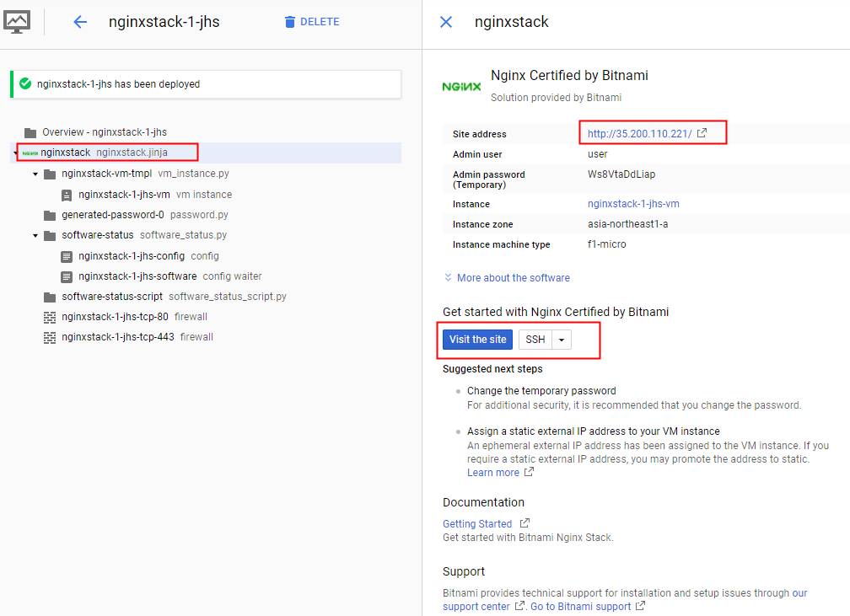Select nginxstack-1-jhs-software config waiter row
The width and height of the screenshot is (850, 616).
tap(170, 276)
